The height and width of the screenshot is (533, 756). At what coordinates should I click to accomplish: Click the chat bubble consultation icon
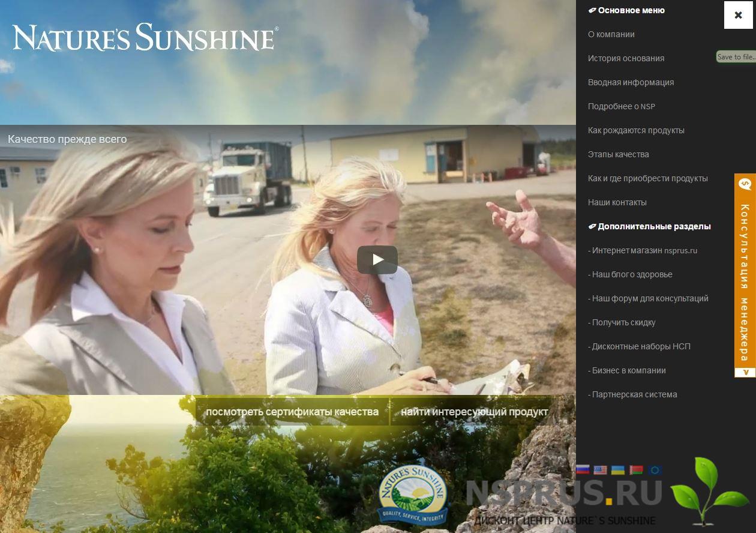(x=745, y=184)
